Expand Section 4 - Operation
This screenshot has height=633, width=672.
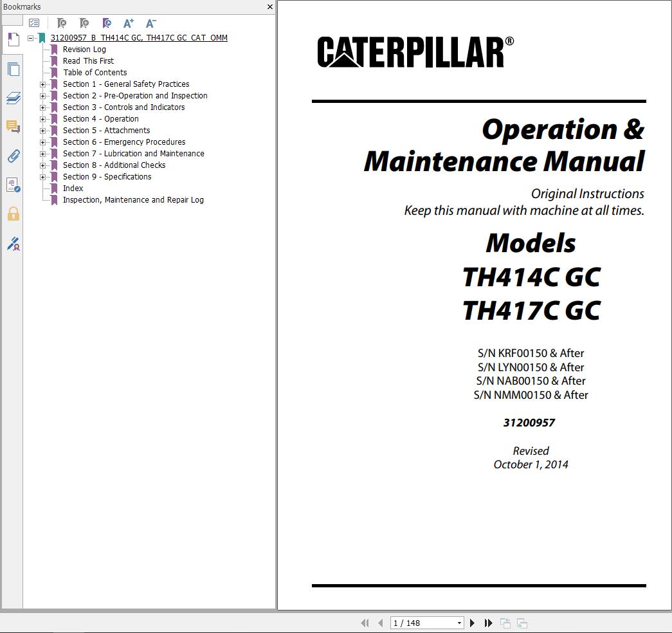coord(42,119)
